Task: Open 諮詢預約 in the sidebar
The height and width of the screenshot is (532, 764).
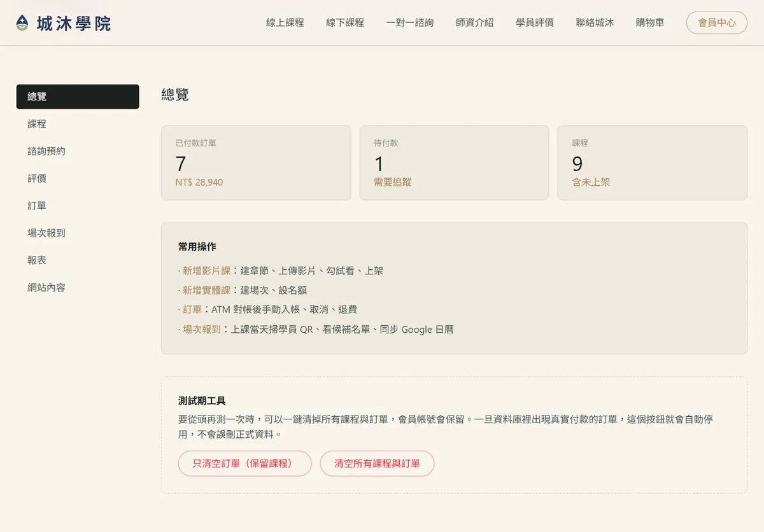Action: pyautogui.click(x=78, y=151)
